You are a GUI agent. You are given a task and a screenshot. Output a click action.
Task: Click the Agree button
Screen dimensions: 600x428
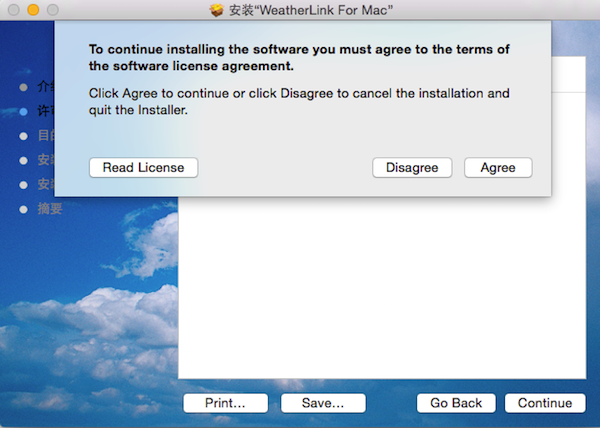(498, 168)
